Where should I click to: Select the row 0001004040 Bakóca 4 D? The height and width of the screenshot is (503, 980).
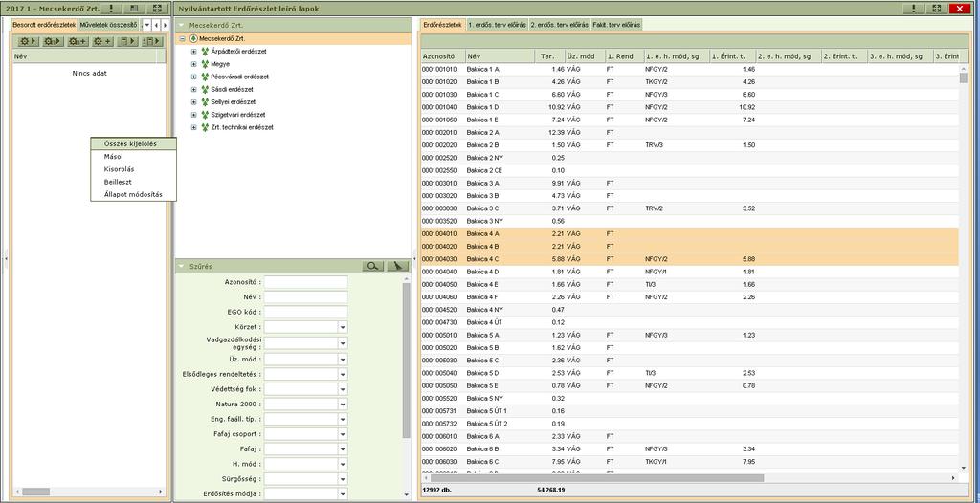point(689,272)
